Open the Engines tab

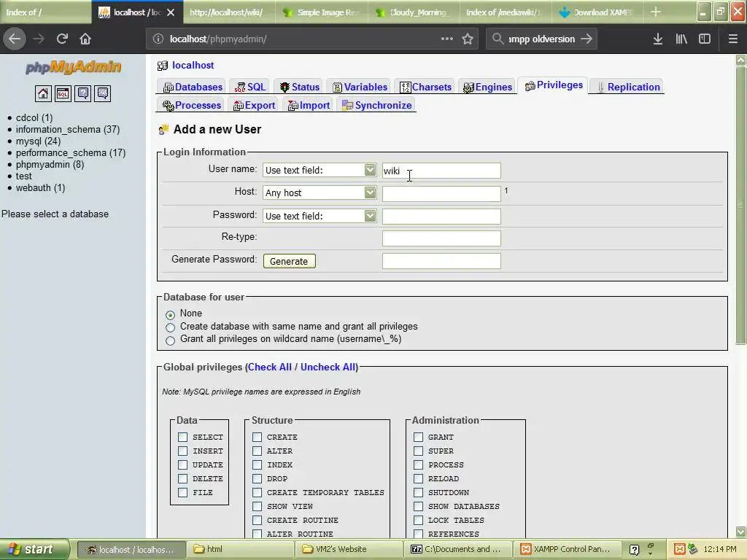point(487,87)
